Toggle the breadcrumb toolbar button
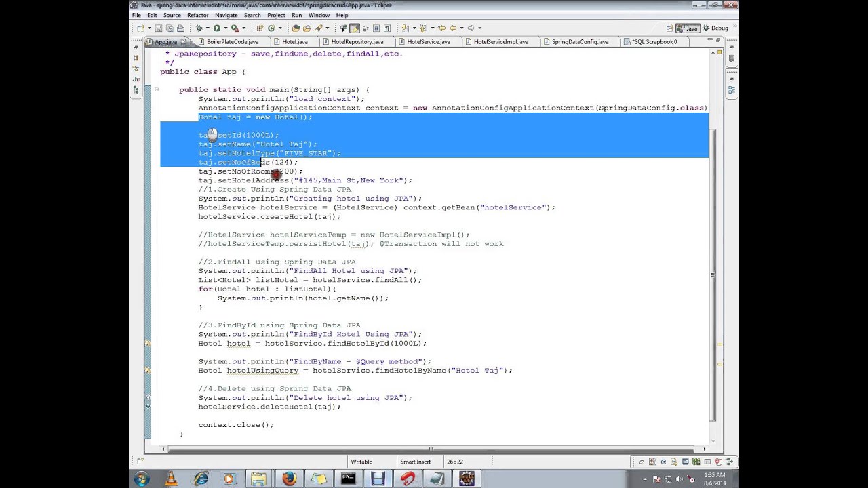Viewport: 868px width, 488px height. click(343, 28)
